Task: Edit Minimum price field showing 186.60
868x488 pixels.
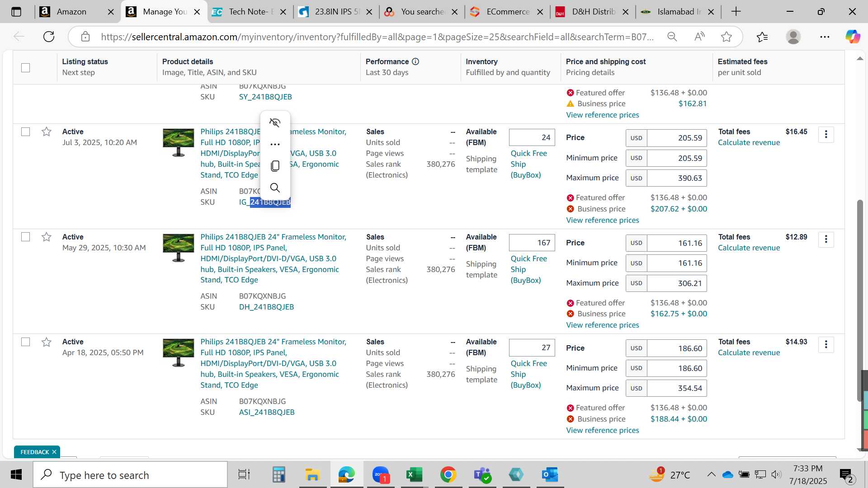Action: pos(677,368)
